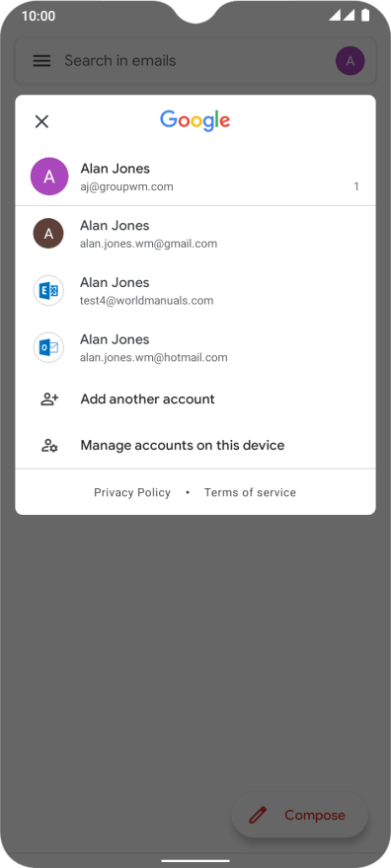Image resolution: width=391 pixels, height=868 pixels.
Task: Select the brown avatar for alan.jones.wm@gmail.com
Action: click(48, 234)
